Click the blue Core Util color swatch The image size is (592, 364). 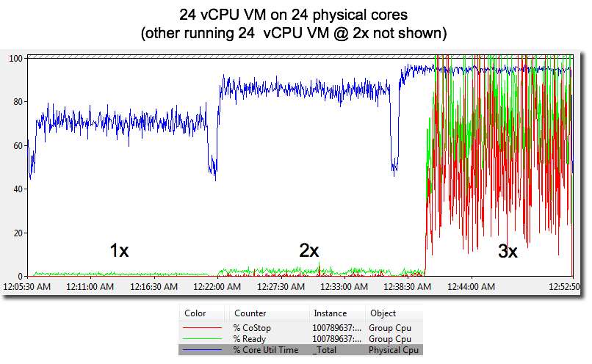tap(203, 350)
